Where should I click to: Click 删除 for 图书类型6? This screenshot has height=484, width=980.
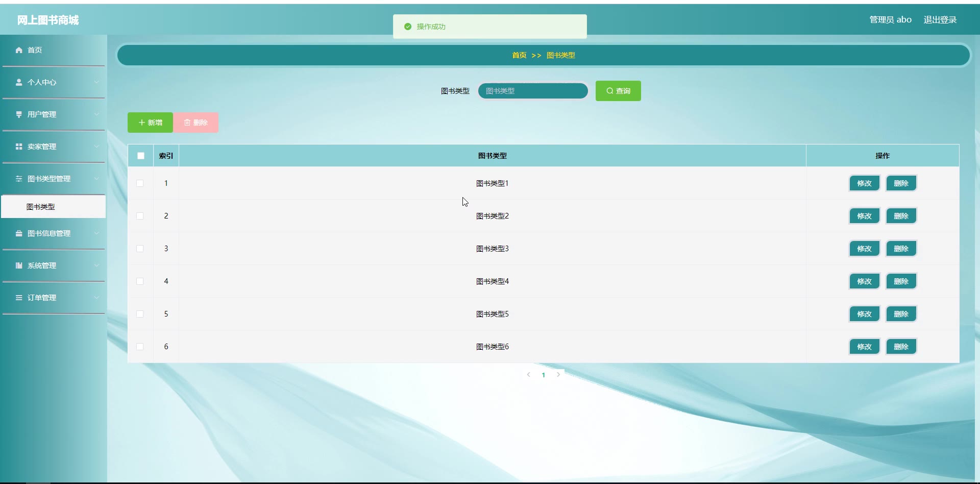pyautogui.click(x=901, y=347)
